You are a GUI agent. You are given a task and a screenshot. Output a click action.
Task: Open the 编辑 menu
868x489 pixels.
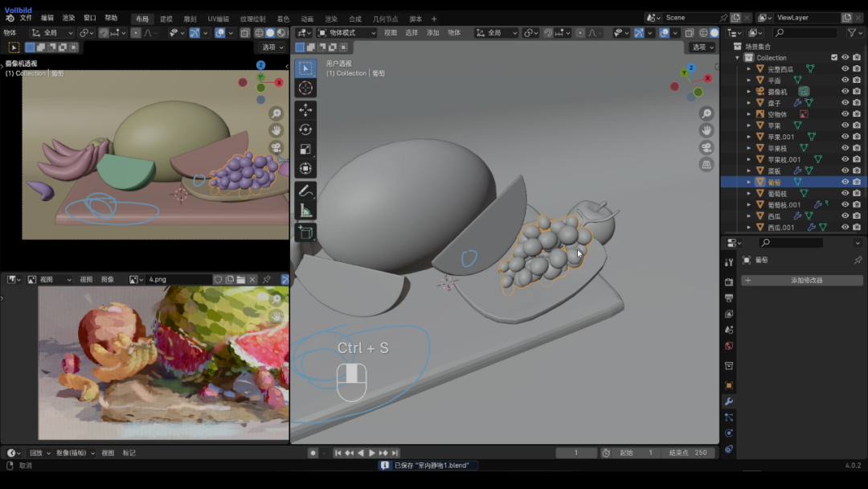click(47, 18)
